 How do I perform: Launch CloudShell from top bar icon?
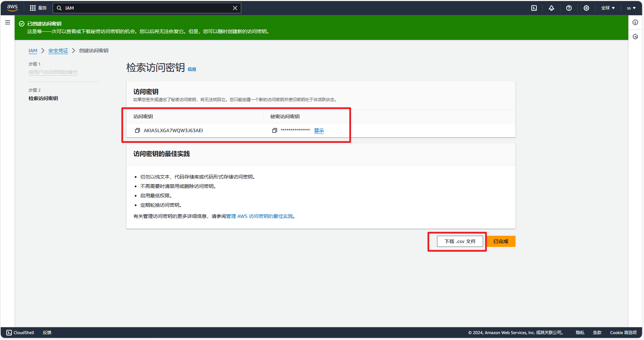[x=534, y=8]
